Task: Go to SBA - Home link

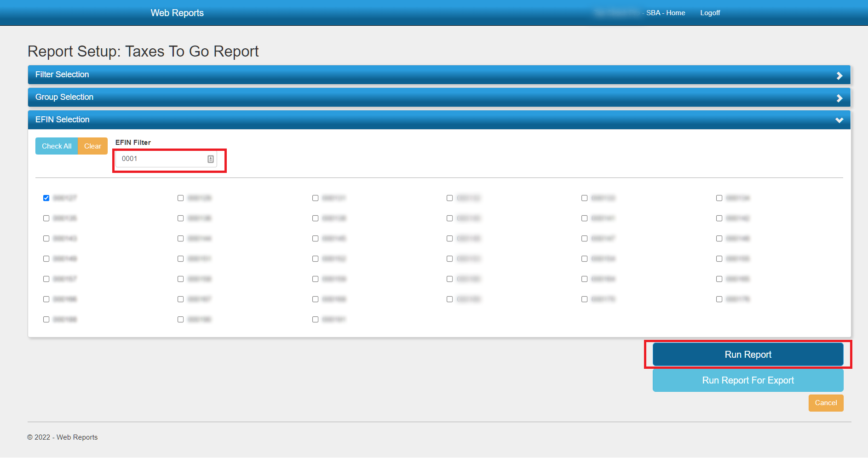Action: [665, 13]
